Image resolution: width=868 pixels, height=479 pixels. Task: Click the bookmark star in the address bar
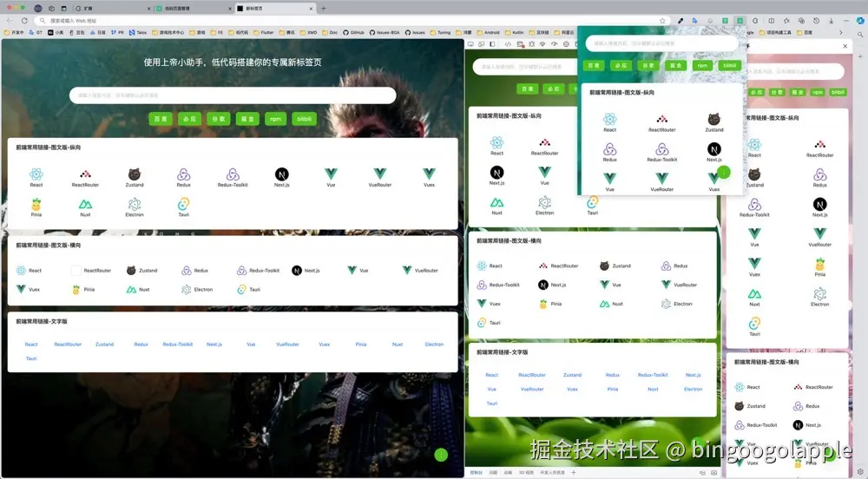point(662,20)
